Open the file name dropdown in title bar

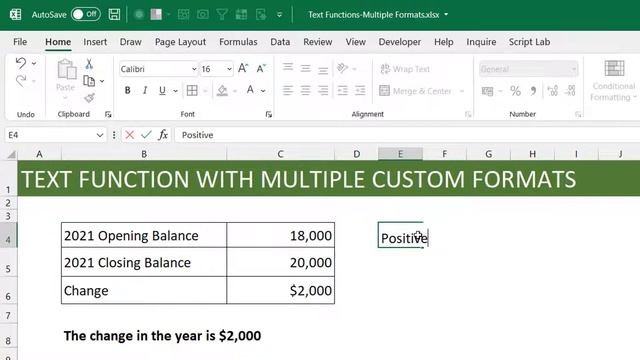[446, 15]
